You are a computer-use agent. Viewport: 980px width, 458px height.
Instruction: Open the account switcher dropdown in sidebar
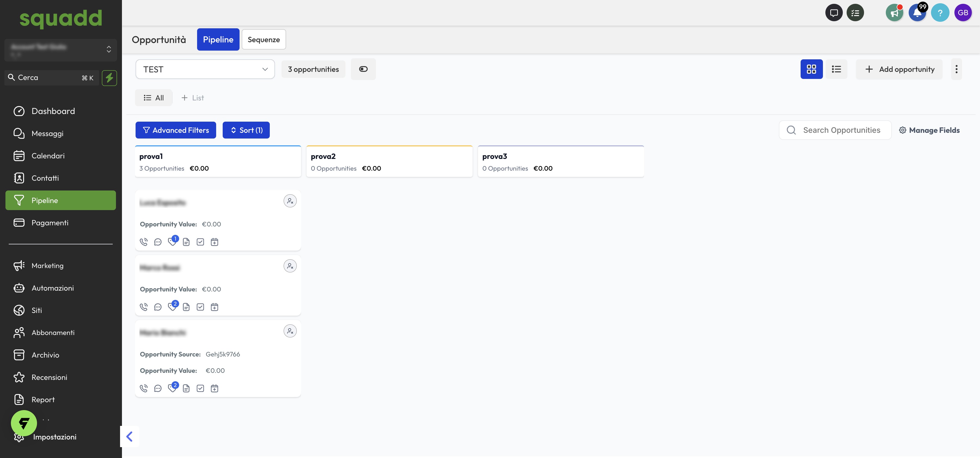(x=61, y=50)
